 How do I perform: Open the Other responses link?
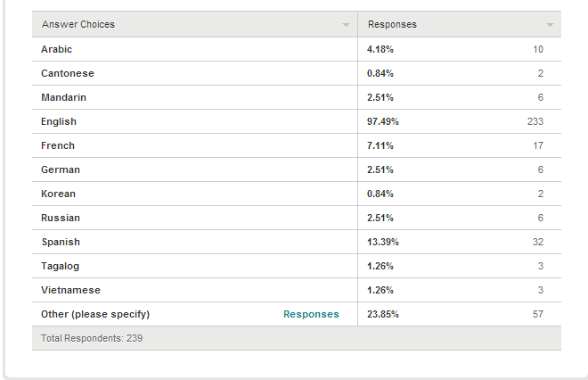[x=311, y=314]
